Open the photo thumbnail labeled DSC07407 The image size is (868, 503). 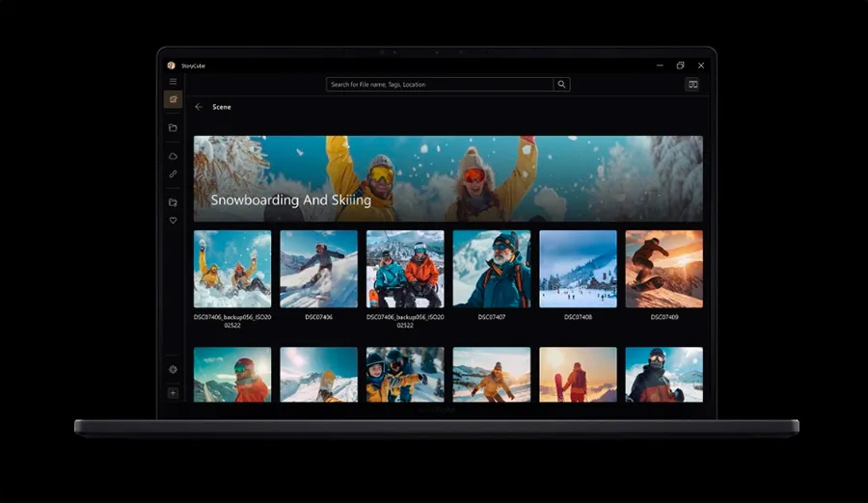(x=492, y=269)
